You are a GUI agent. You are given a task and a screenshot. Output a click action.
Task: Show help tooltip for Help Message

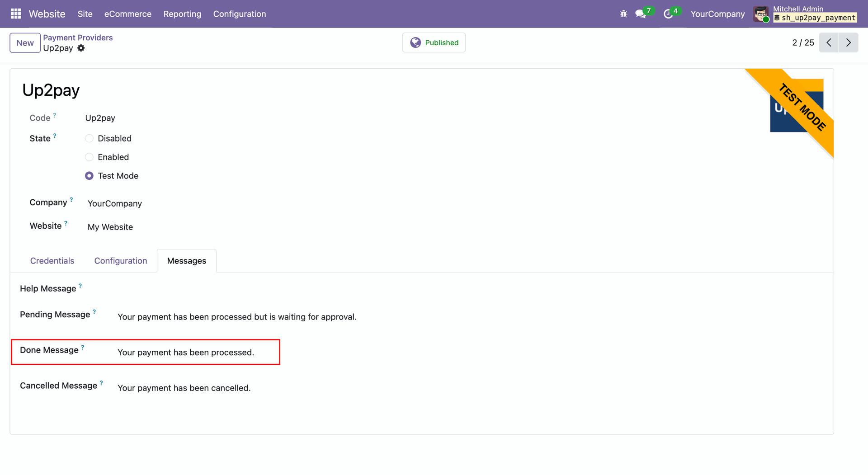80,286
